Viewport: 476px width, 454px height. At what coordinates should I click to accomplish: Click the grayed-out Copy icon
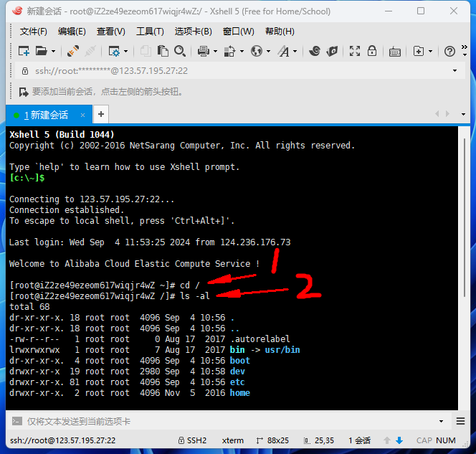146,51
